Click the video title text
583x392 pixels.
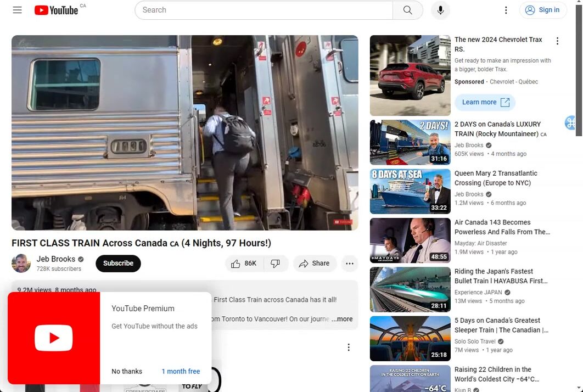[x=141, y=243]
